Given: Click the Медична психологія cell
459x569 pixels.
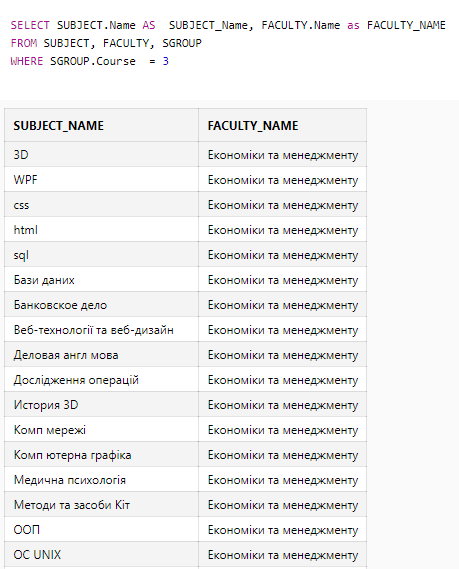Looking at the screenshot, I should 101,480.
